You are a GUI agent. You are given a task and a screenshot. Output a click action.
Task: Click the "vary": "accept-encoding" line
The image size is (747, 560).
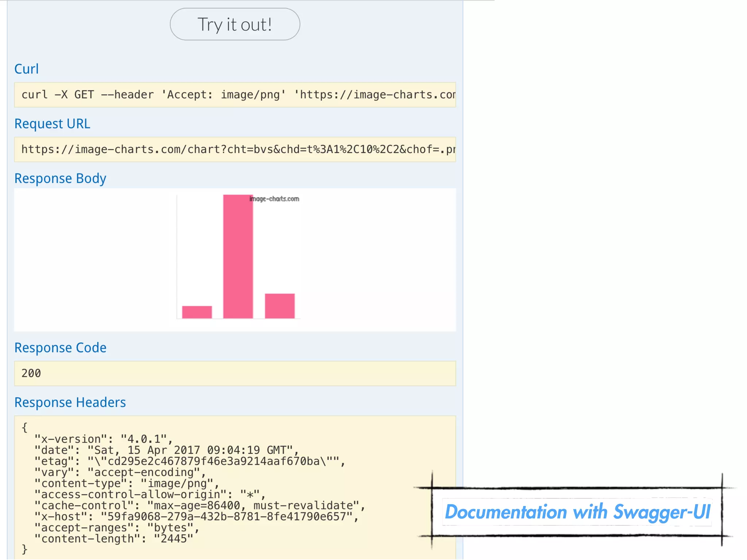tap(120, 472)
